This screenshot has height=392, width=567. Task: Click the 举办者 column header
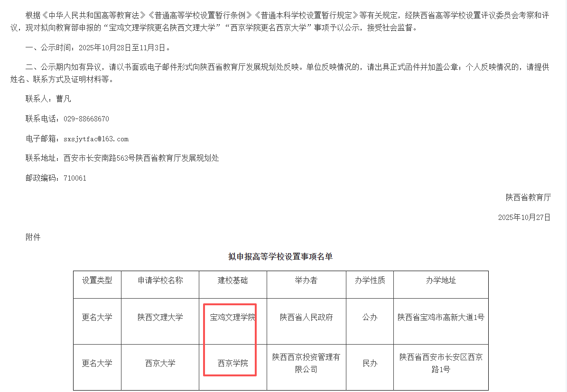point(306,280)
